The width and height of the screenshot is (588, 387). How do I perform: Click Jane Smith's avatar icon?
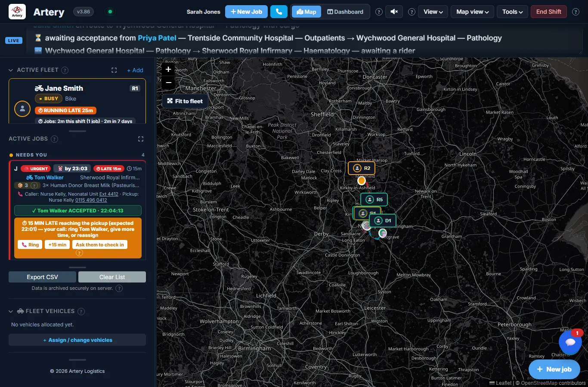(x=22, y=109)
